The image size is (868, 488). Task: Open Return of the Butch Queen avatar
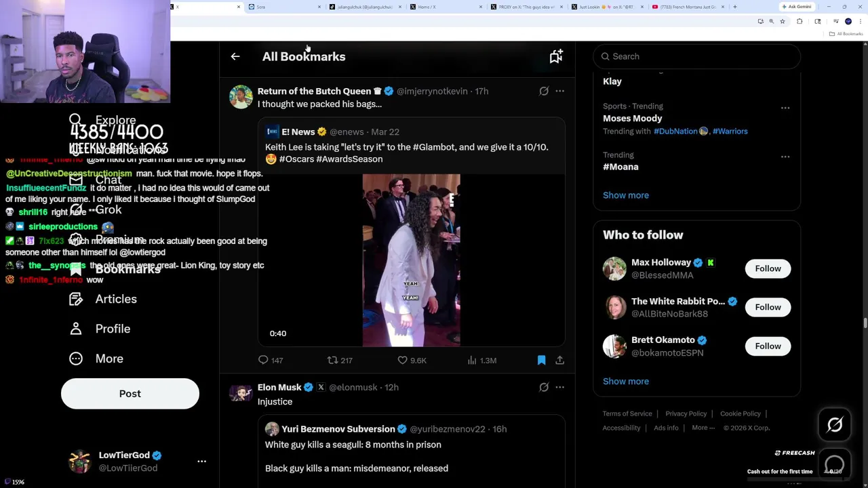point(241,97)
